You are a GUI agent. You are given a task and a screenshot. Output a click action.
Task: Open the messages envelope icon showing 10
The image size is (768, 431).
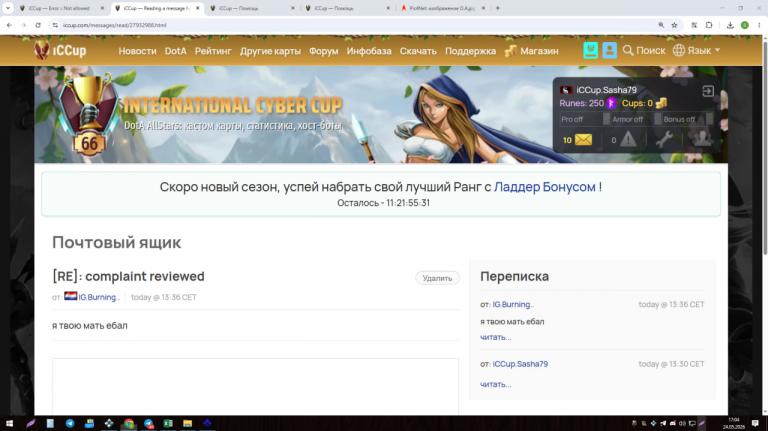click(583, 140)
